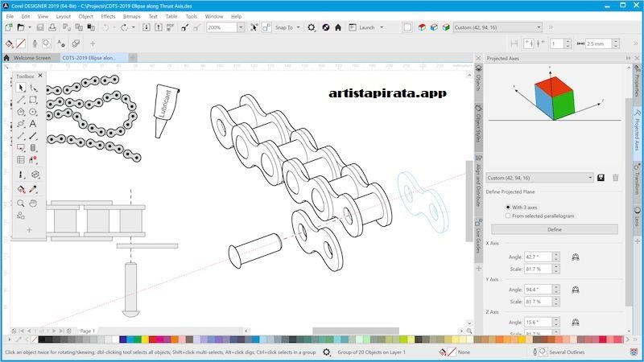Choose the Ellipse tool in Toolbox

(x=33, y=112)
